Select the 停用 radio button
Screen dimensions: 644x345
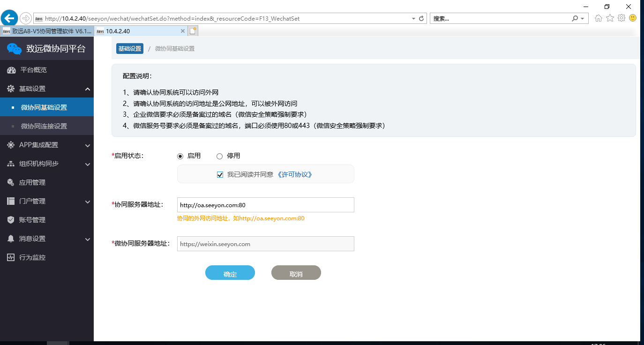tap(219, 156)
